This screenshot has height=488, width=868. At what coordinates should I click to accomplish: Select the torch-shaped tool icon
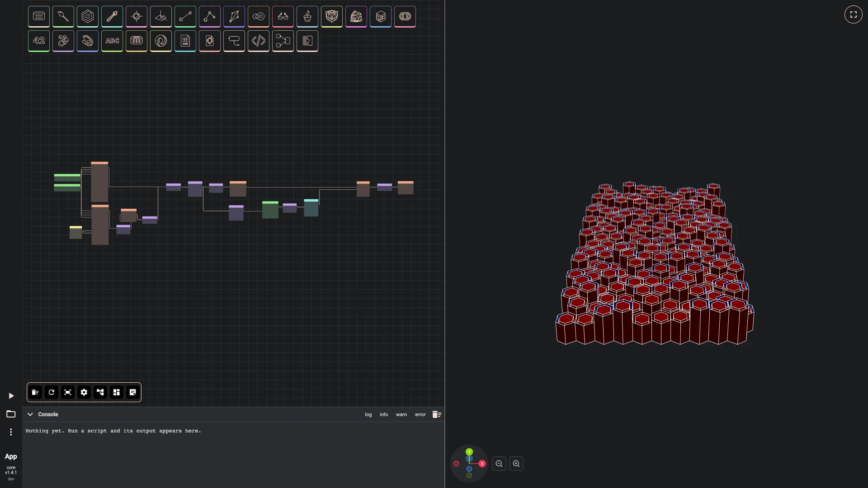coord(63,17)
